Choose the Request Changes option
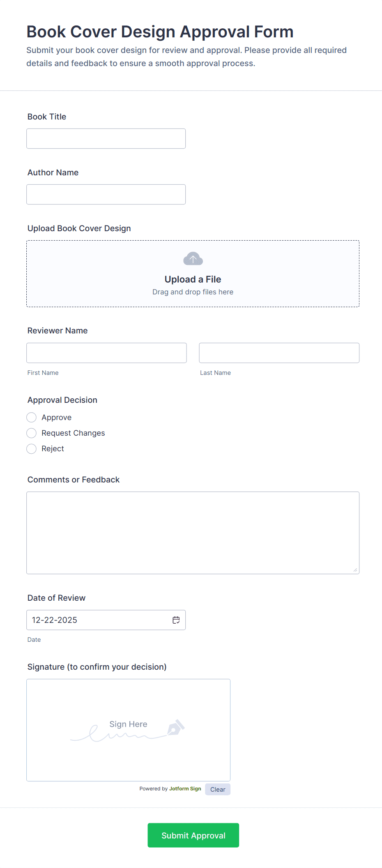Image resolution: width=382 pixels, height=868 pixels. [x=31, y=433]
